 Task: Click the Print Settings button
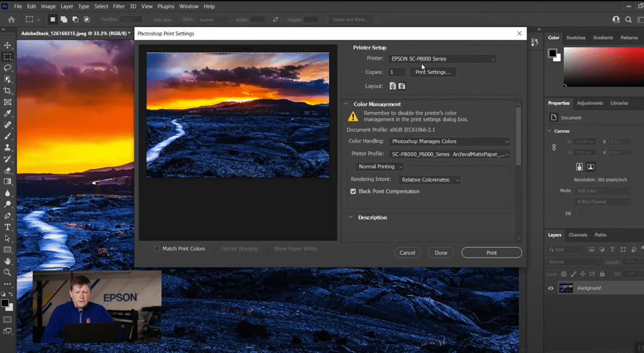click(432, 72)
